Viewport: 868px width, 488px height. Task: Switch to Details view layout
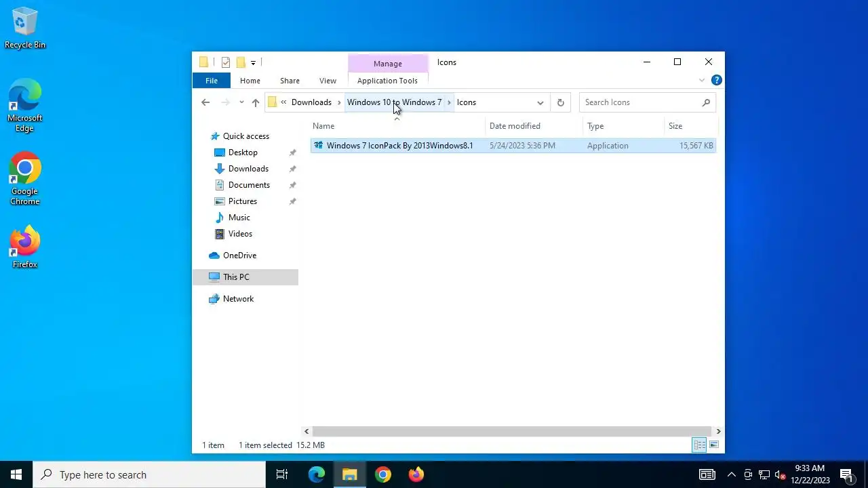tap(699, 445)
